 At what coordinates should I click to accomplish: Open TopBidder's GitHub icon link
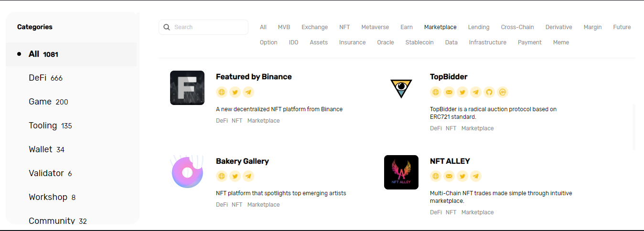click(489, 92)
